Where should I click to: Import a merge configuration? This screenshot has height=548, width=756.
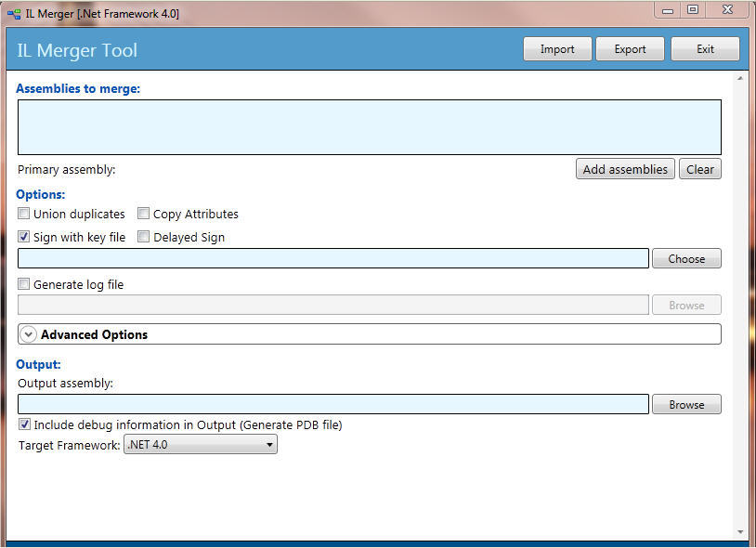tap(557, 48)
